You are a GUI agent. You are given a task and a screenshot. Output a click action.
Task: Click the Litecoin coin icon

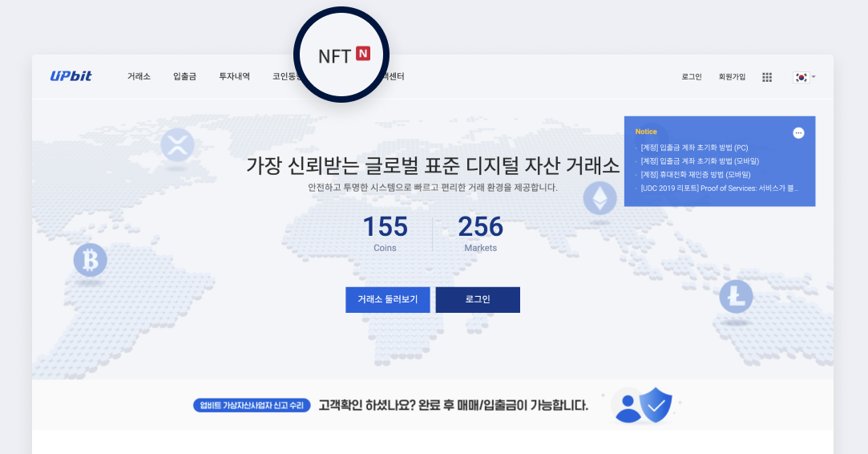click(736, 297)
